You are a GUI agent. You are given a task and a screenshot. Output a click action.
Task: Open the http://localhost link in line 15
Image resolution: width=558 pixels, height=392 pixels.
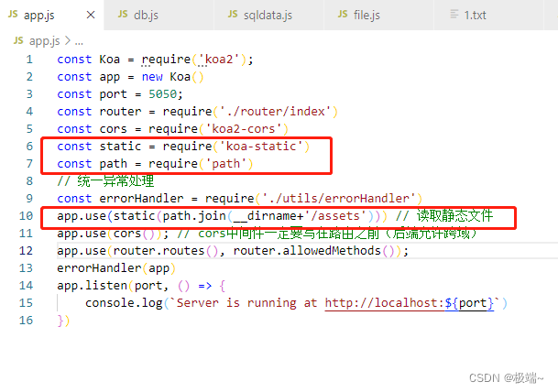tap(410, 303)
